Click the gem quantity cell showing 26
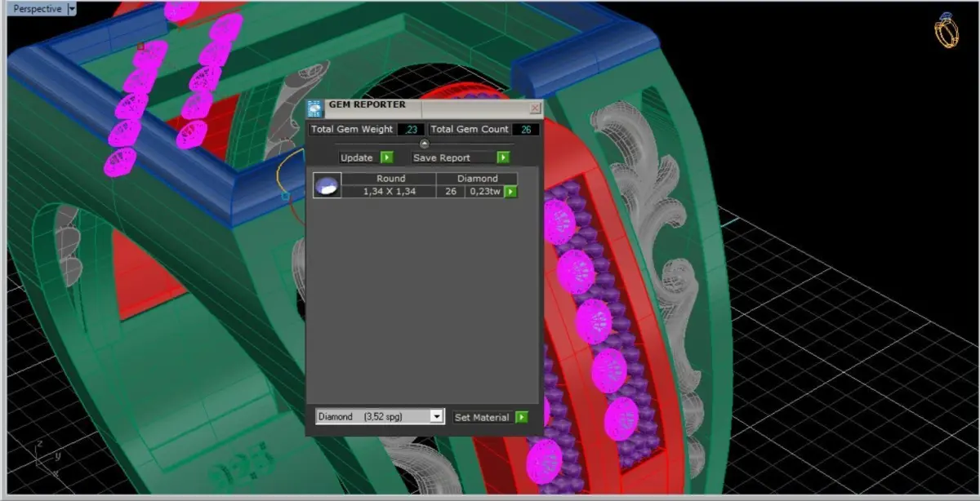 (x=450, y=192)
